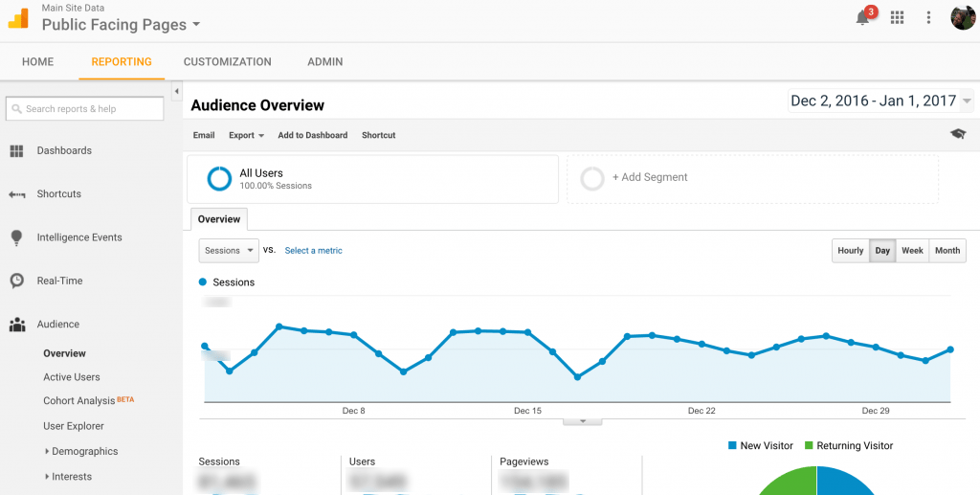
Task: Collapse the left sidebar arrow
Action: (176, 91)
